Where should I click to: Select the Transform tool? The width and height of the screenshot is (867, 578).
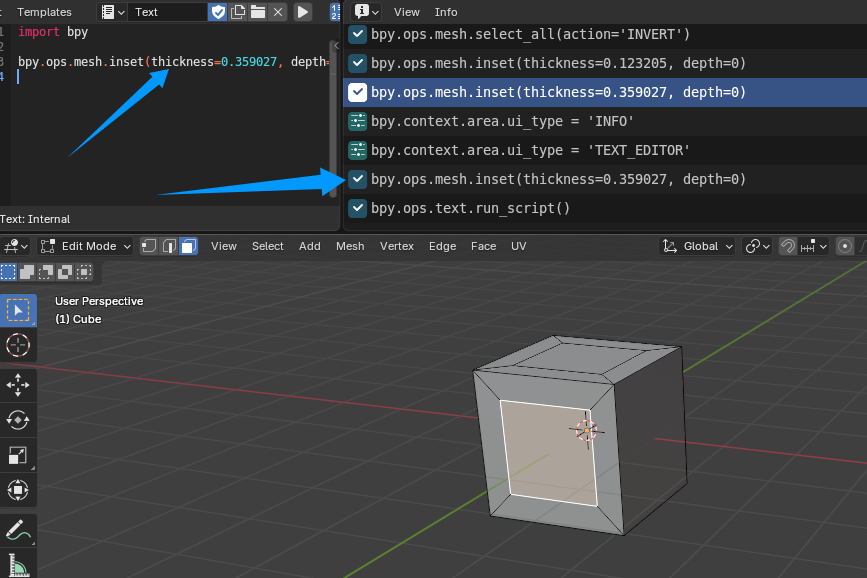coord(18,490)
